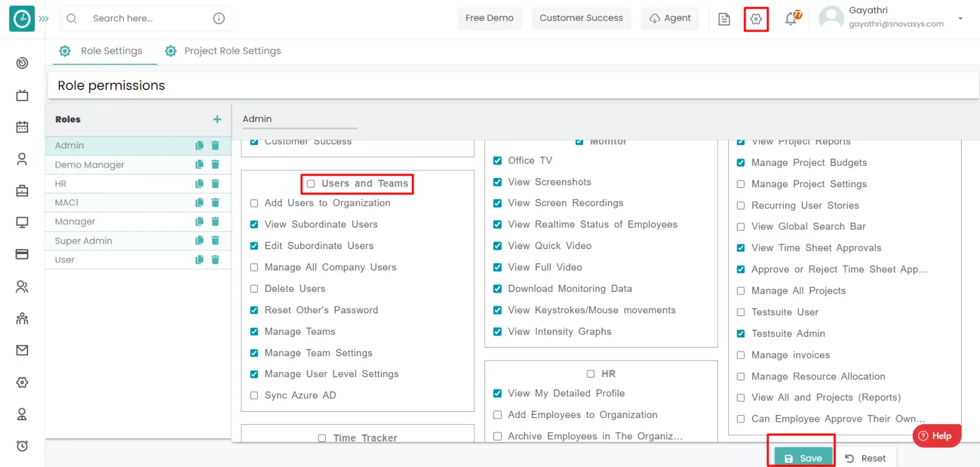Open the credit card icon in left sidebar
Viewport: 980px width, 467px height.
point(22,254)
